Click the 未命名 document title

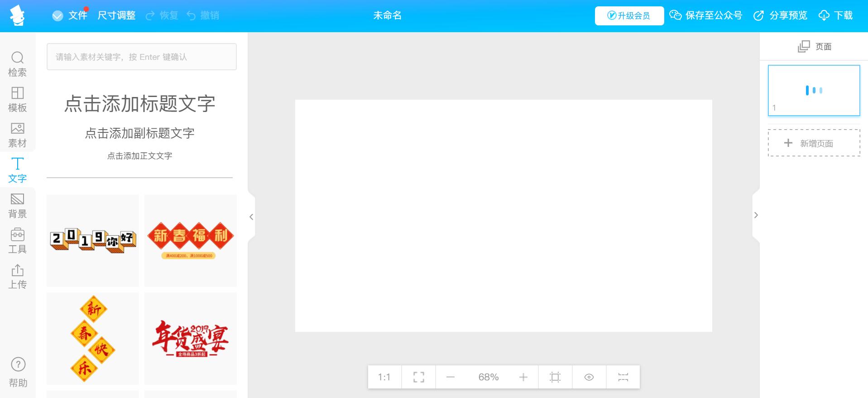click(388, 15)
